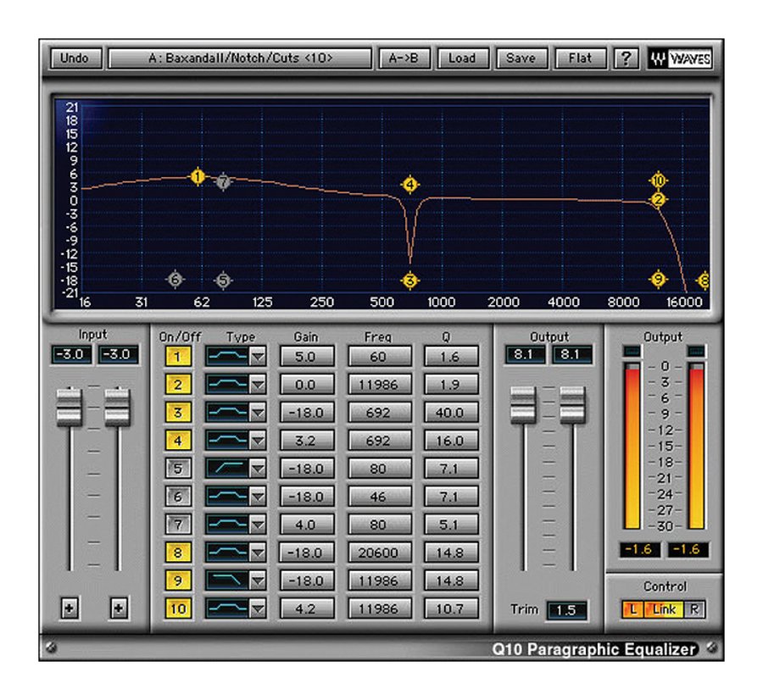Open band 6 type dropdown arrow
Screen dimensions: 763x700
pyautogui.click(x=258, y=497)
